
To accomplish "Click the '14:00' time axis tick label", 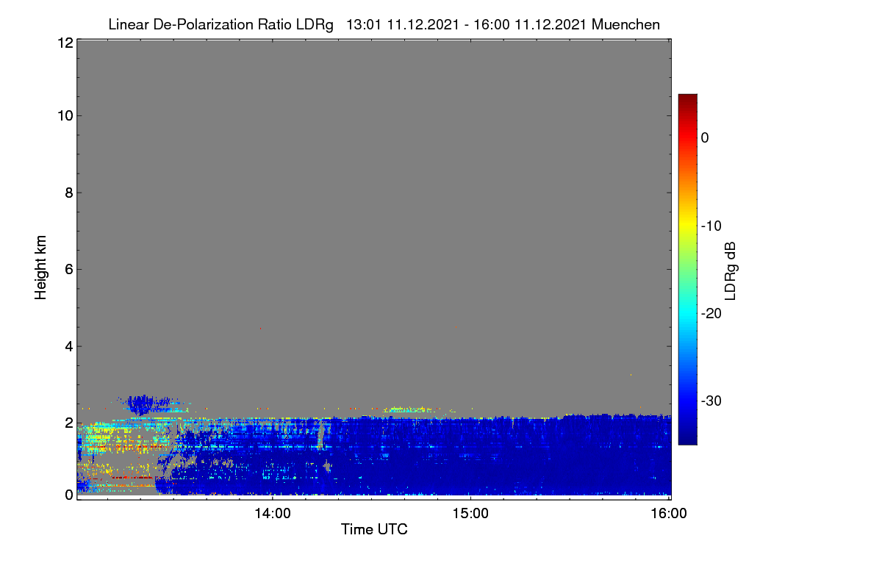I will pos(273,514).
